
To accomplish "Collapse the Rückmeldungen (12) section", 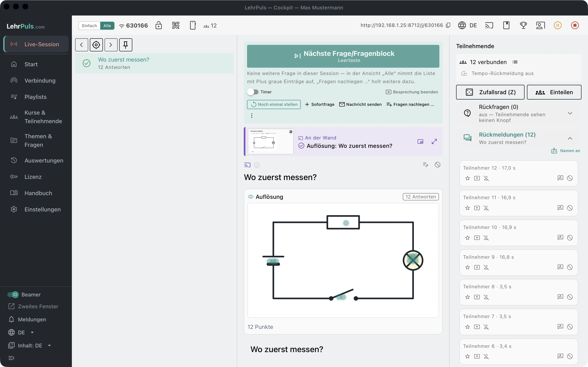I will tap(570, 138).
